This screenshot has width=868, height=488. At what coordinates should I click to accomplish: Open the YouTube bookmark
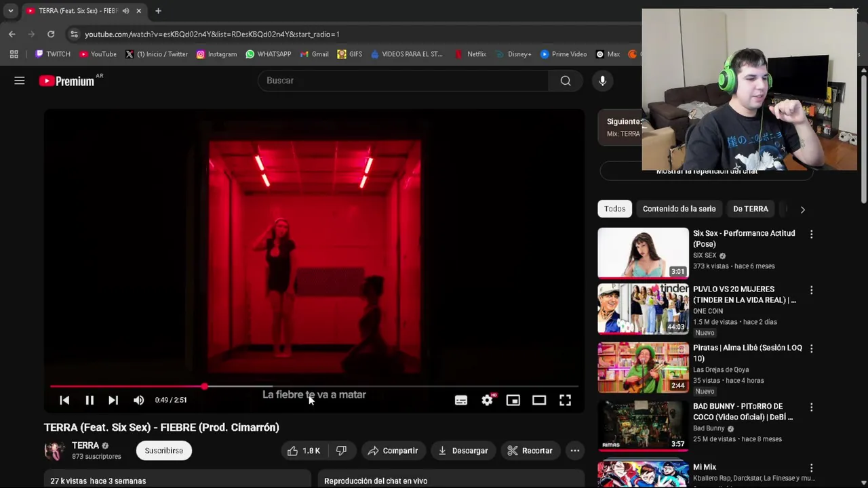tap(98, 54)
